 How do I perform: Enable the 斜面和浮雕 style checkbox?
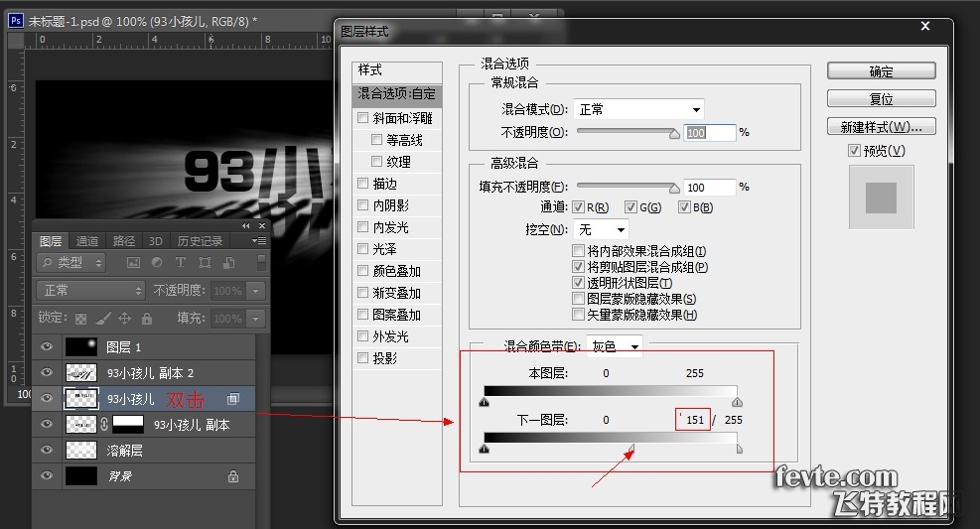[363, 118]
